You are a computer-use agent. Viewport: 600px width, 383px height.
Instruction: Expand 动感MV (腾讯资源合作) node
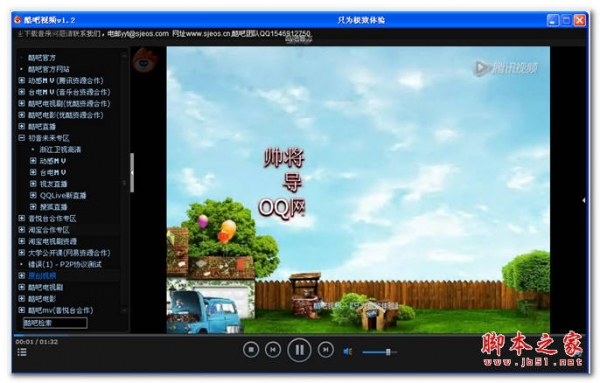pyautogui.click(x=21, y=80)
